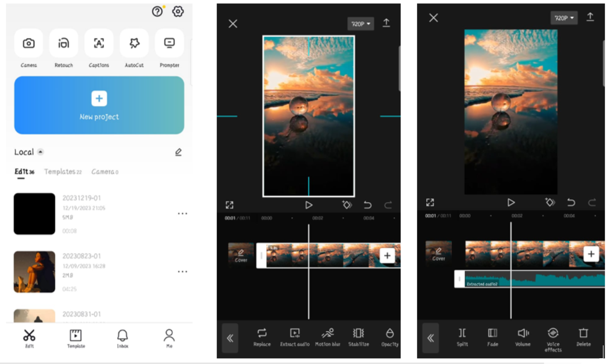
Task: Tap export arrow in middle editor
Action: (386, 23)
